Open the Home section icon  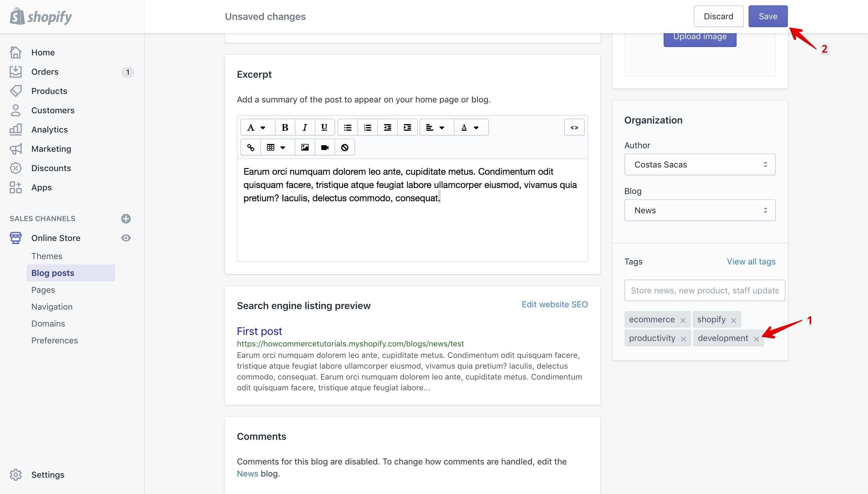click(x=16, y=52)
